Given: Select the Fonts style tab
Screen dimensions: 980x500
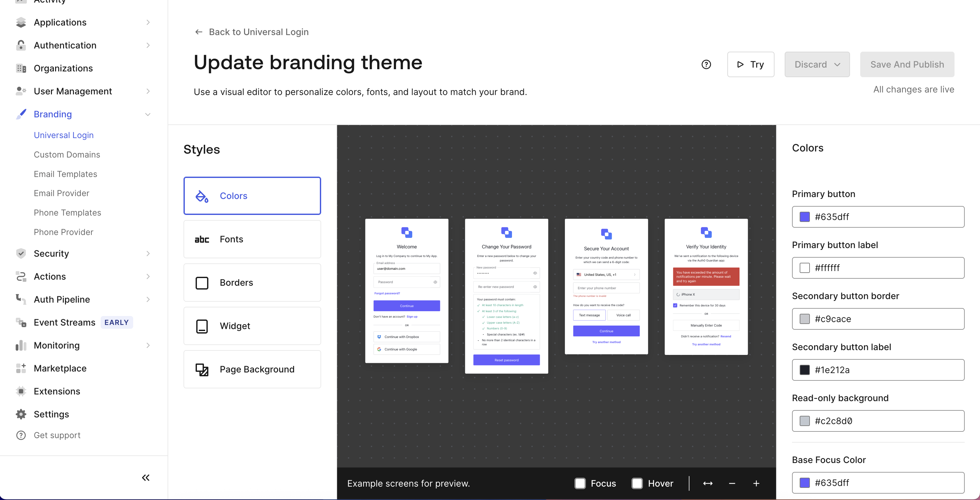Looking at the screenshot, I should [x=252, y=239].
